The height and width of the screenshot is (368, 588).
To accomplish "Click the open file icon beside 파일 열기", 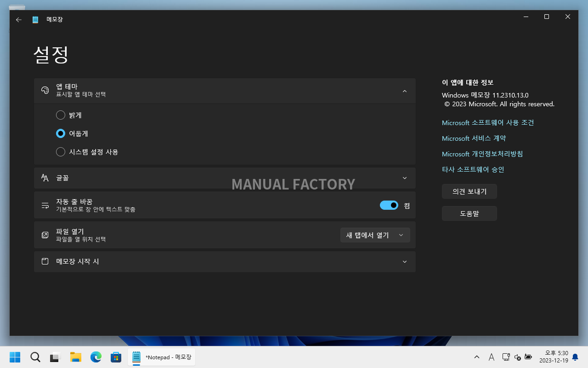I will [x=45, y=235].
